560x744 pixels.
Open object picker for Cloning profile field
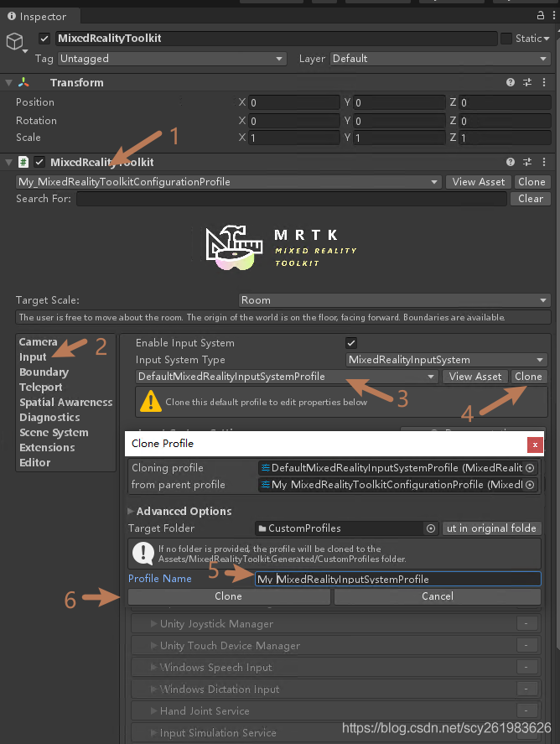click(x=530, y=468)
